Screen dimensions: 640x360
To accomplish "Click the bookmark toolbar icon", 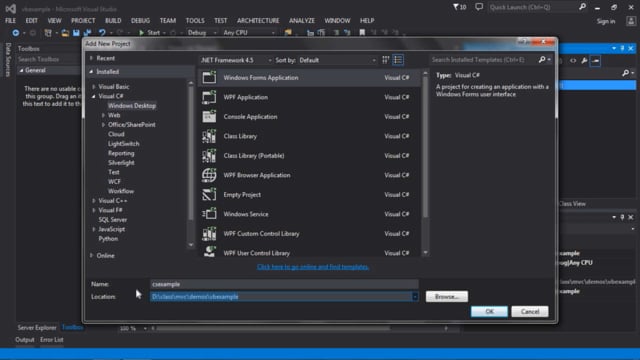I will [362, 33].
